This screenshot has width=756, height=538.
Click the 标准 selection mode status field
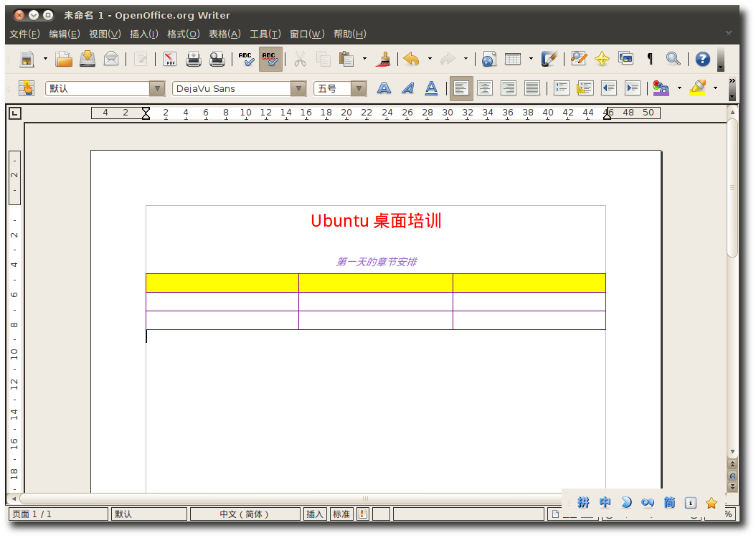pyautogui.click(x=341, y=514)
